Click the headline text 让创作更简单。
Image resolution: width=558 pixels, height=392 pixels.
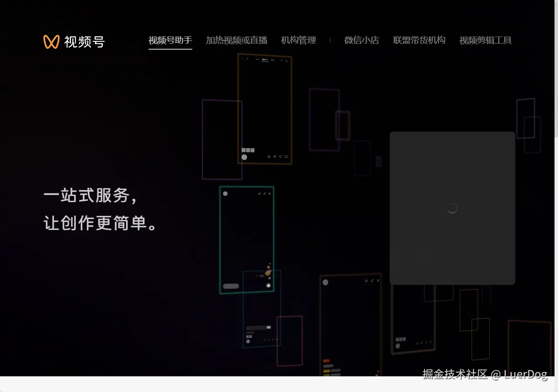[100, 223]
